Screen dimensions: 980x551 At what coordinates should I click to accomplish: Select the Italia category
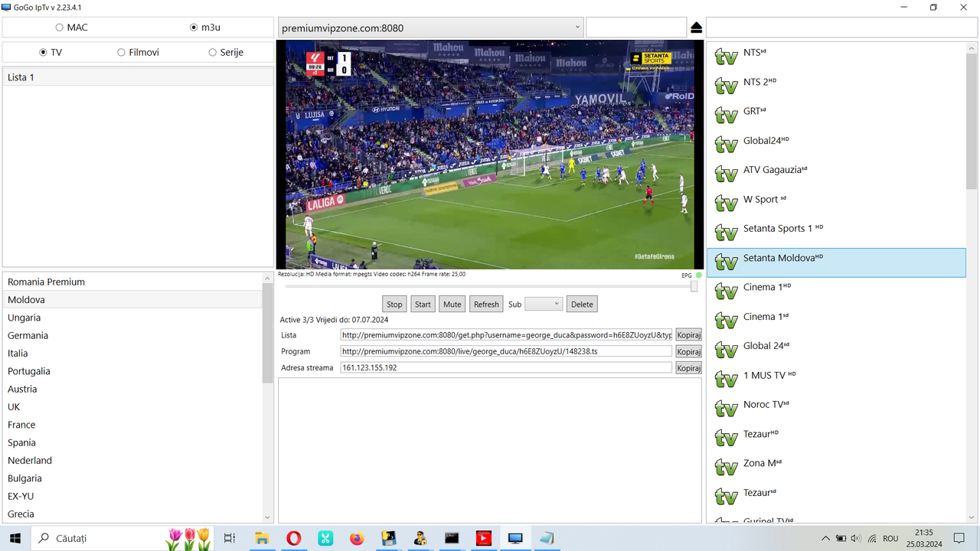tap(132, 354)
